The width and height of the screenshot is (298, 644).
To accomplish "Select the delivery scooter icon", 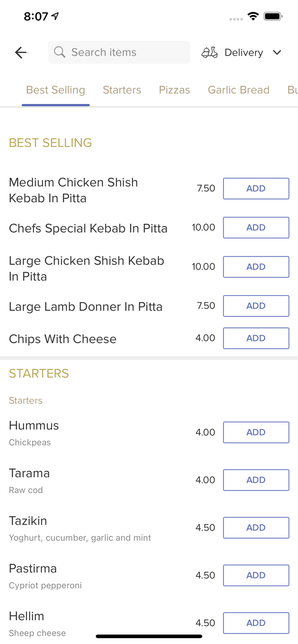I will [x=209, y=52].
